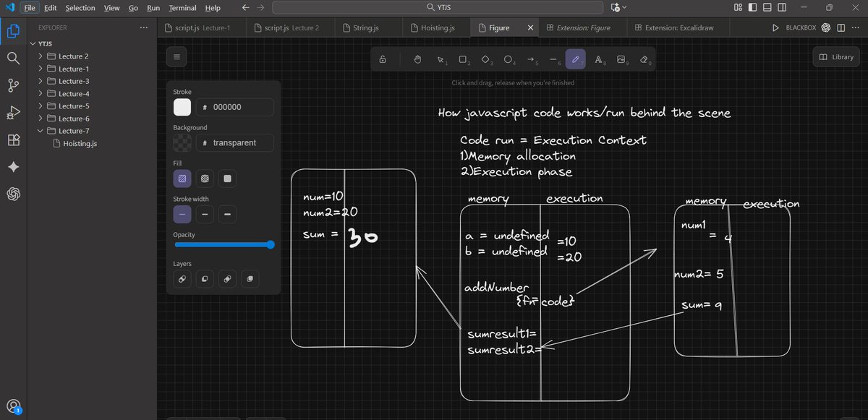Select the Thin stroke width
Image resolution: width=868 pixels, height=420 pixels.
[182, 214]
